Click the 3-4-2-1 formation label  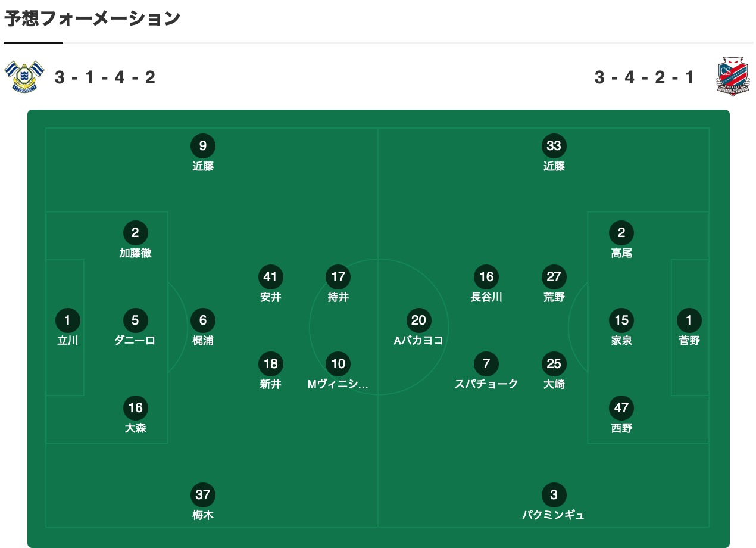645,77
